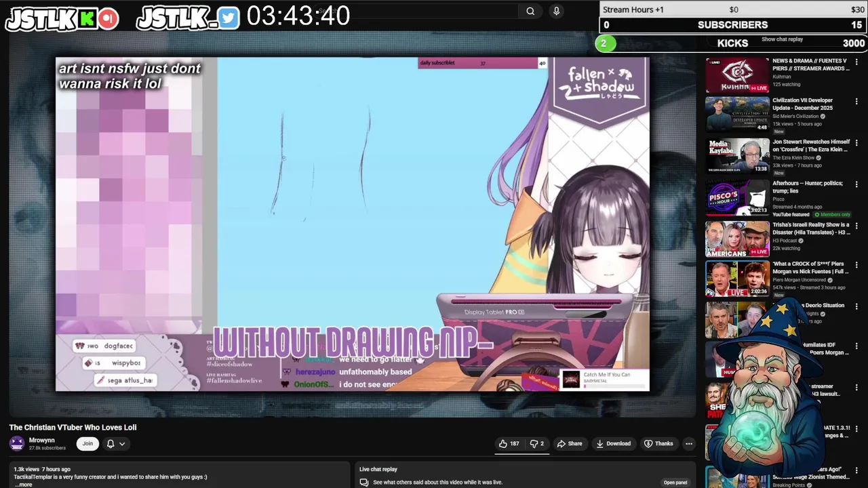This screenshot has width=868, height=488.
Task: Like the video with 187 likes
Action: click(509, 444)
